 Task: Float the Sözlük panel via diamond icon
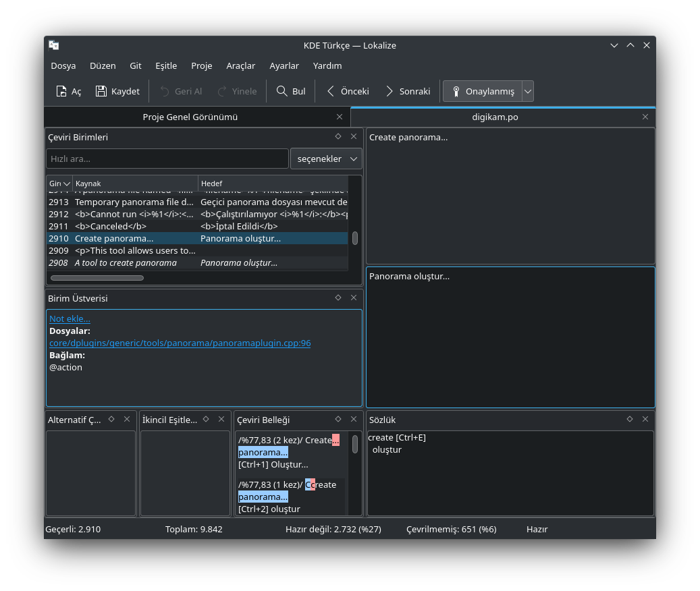[x=629, y=419]
